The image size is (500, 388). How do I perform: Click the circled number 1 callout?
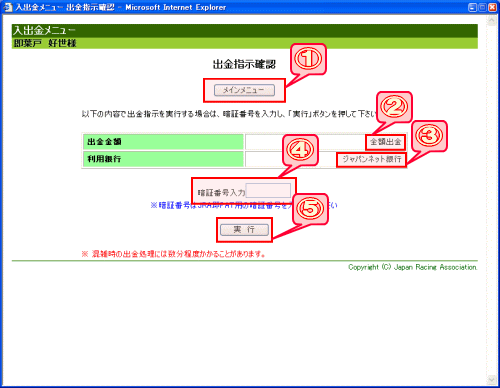308,59
